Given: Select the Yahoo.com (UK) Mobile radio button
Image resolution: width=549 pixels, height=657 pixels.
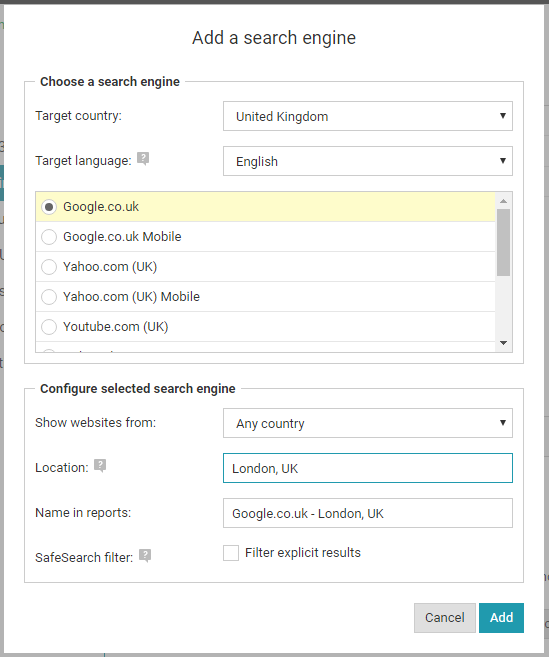Looking at the screenshot, I should coord(49,297).
